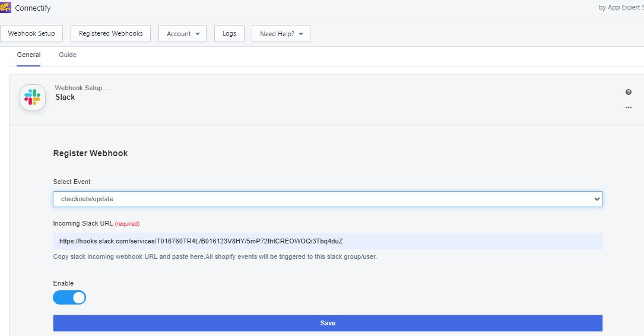Click the Connectify app logo icon
Viewport: 644px width, 336px height.
[5, 7]
